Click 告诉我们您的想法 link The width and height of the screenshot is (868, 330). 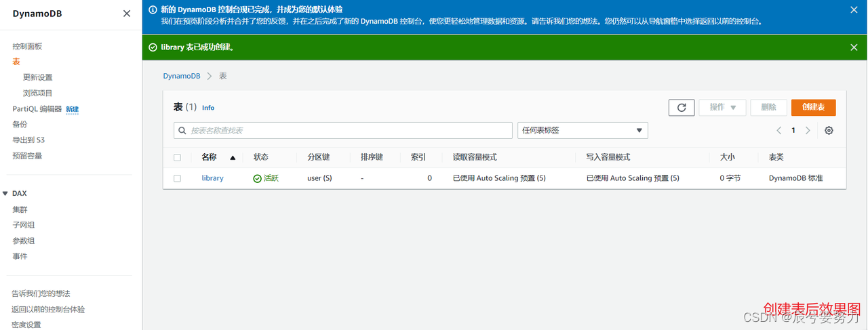pyautogui.click(x=41, y=293)
